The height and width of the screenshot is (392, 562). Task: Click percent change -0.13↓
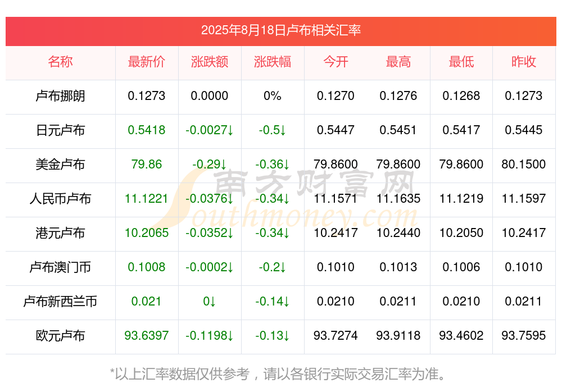273,336
